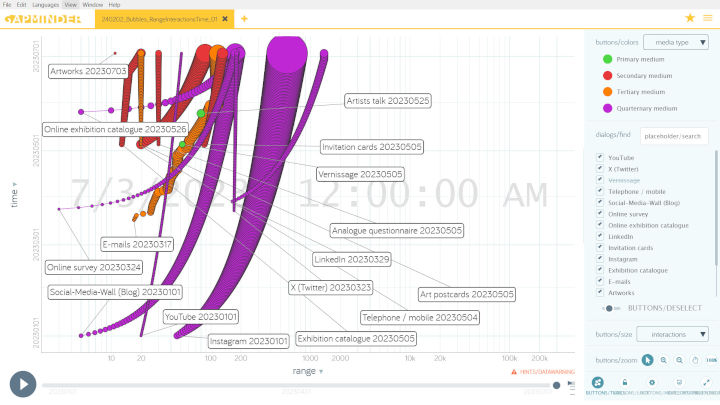Click the zoom out magnifier icon

(x=679, y=360)
